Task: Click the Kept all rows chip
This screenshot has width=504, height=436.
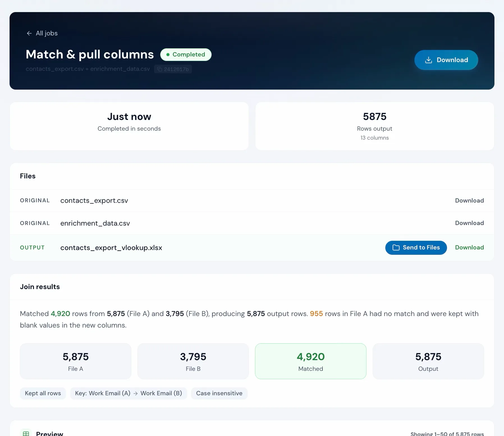Action: 43,393
